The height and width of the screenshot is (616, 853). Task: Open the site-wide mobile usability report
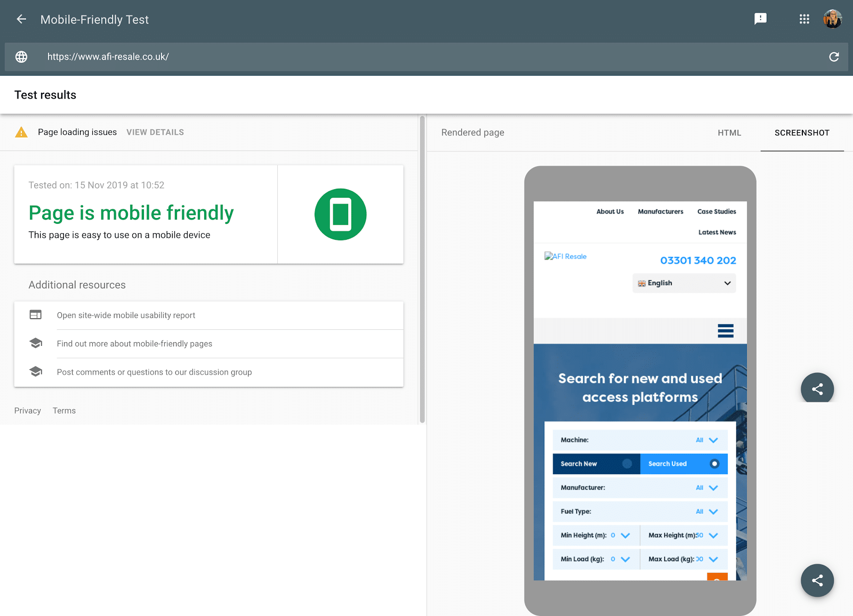[126, 315]
